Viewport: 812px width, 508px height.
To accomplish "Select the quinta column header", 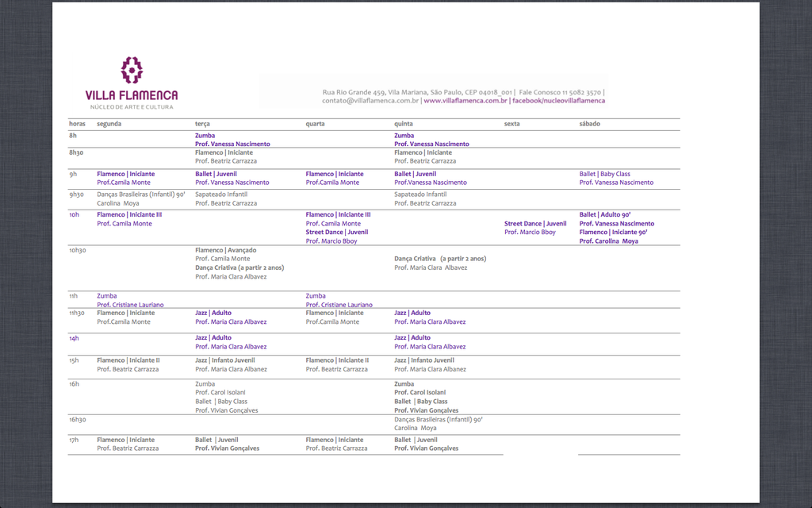I will pyautogui.click(x=404, y=124).
